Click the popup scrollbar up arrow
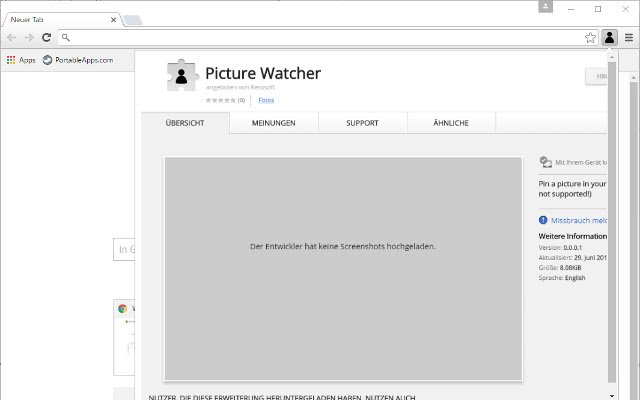Image resolution: width=640 pixels, height=400 pixels. click(611, 58)
